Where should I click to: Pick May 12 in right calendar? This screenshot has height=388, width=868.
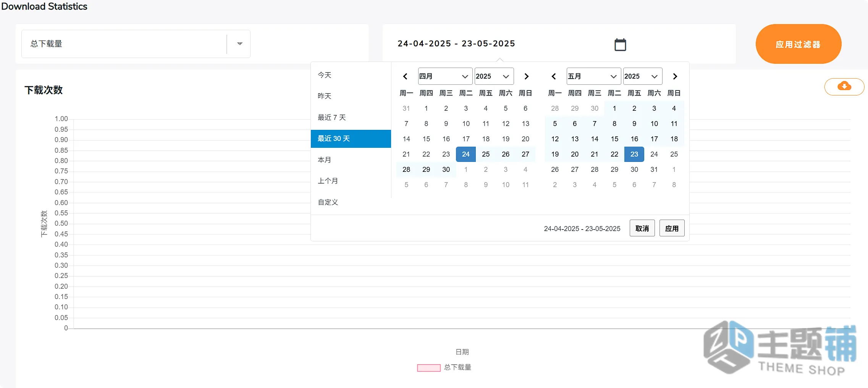coord(555,139)
